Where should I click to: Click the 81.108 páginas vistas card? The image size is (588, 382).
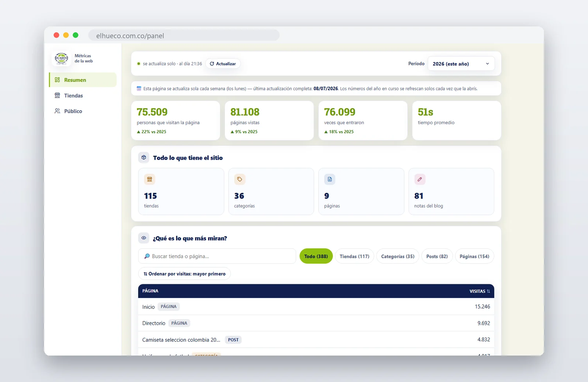tap(269, 120)
